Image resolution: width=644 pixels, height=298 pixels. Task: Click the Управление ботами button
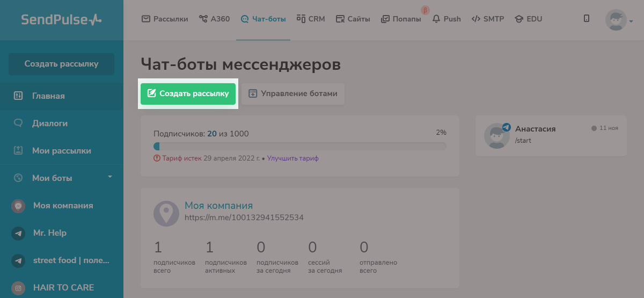293,93
